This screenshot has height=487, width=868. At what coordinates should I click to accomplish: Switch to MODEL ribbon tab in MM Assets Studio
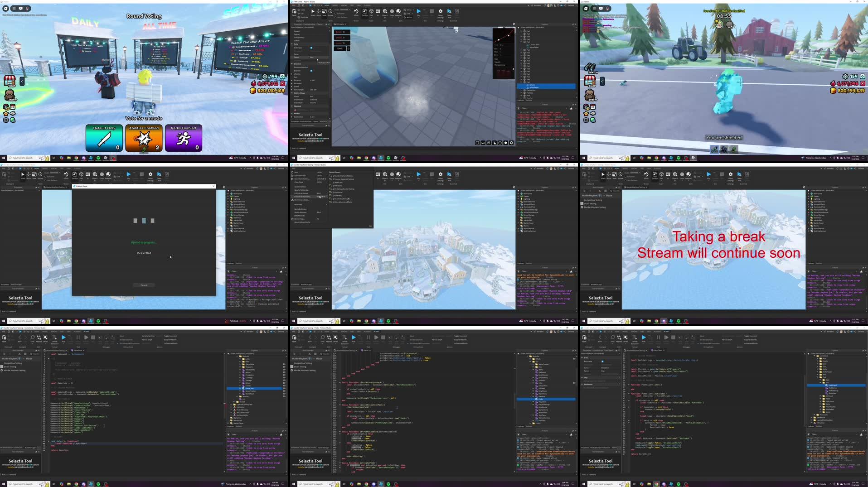coord(335,5)
